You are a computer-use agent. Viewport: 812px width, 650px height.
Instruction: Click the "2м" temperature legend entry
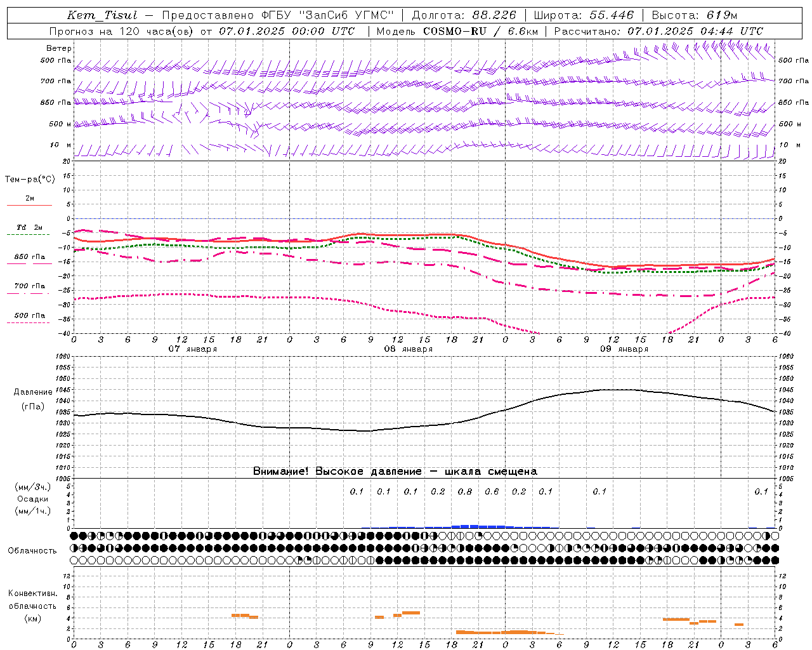tap(30, 199)
